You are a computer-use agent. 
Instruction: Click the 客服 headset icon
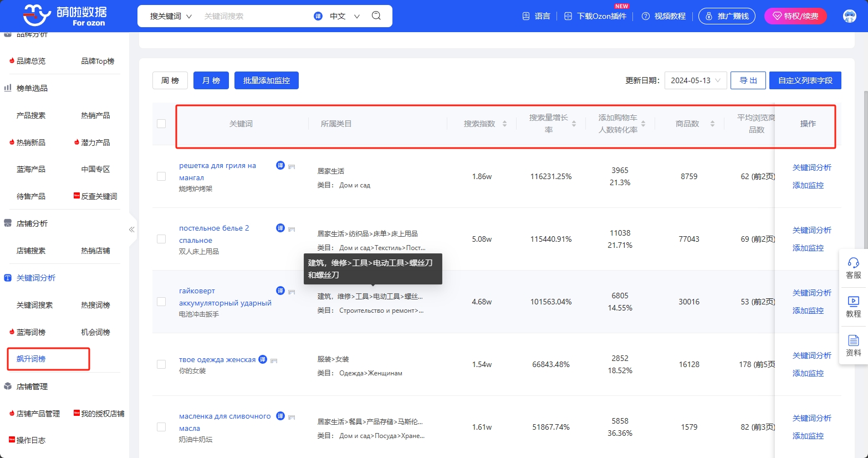pos(854,263)
